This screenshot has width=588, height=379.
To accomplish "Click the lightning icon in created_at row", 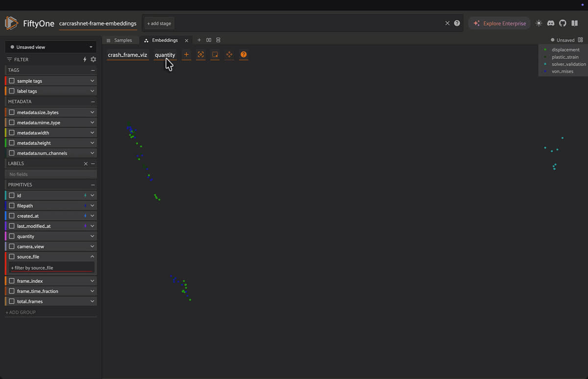I will (85, 216).
